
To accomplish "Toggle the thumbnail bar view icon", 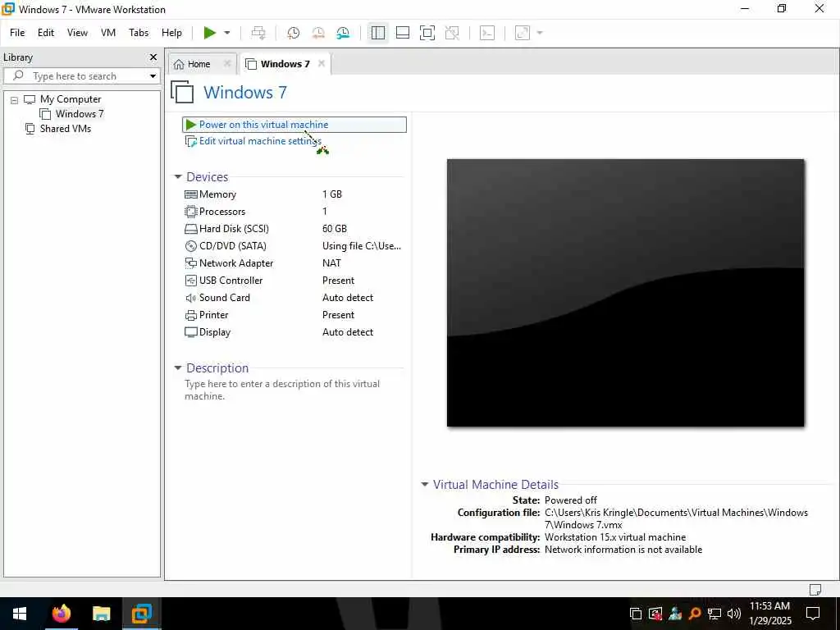I will click(402, 33).
